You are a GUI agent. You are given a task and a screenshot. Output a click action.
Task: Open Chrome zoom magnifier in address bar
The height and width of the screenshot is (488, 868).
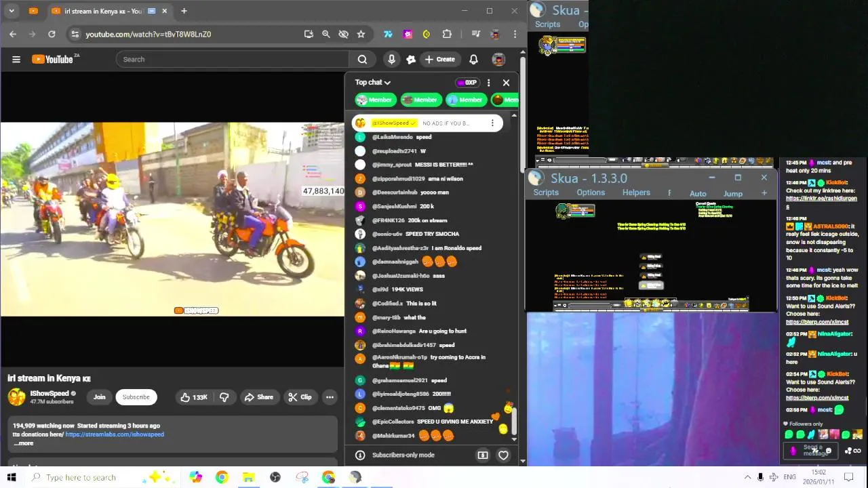(x=325, y=34)
